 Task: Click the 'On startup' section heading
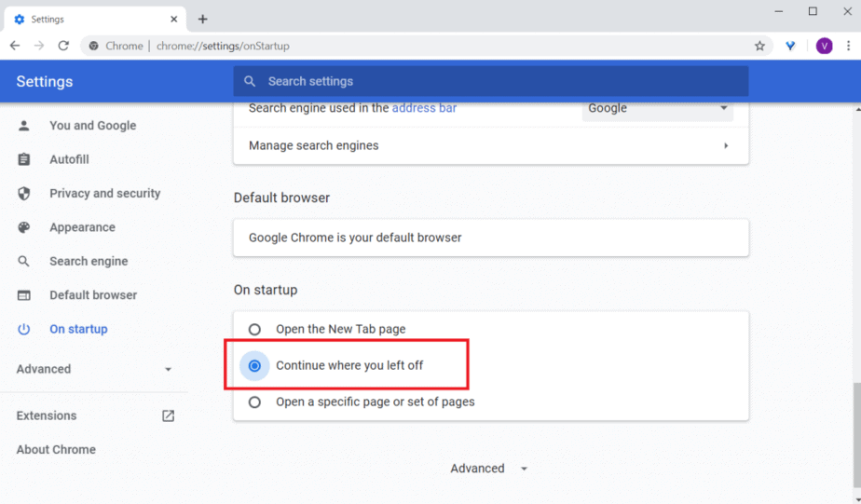(266, 290)
